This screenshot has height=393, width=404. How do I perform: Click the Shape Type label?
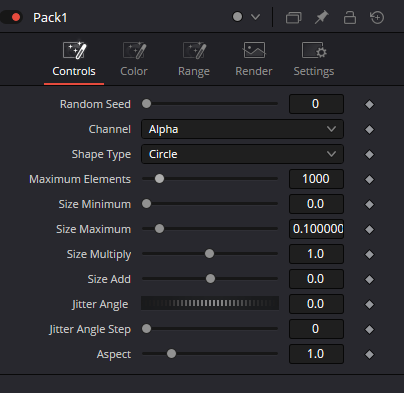101,154
